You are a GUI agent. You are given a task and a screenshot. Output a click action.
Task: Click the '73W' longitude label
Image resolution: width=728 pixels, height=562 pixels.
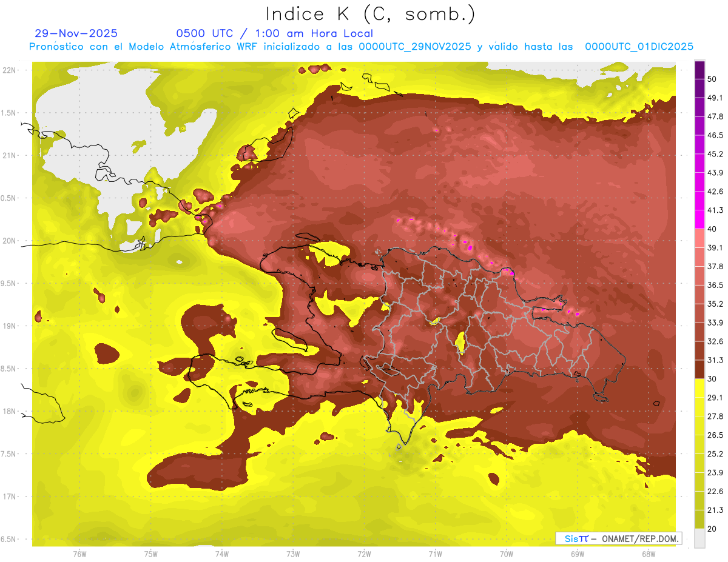pos(293,554)
